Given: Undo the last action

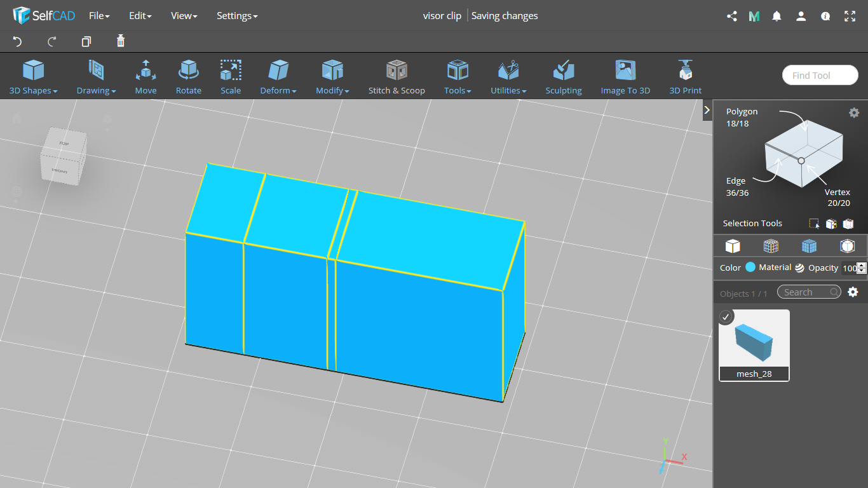Looking at the screenshot, I should pos(18,41).
